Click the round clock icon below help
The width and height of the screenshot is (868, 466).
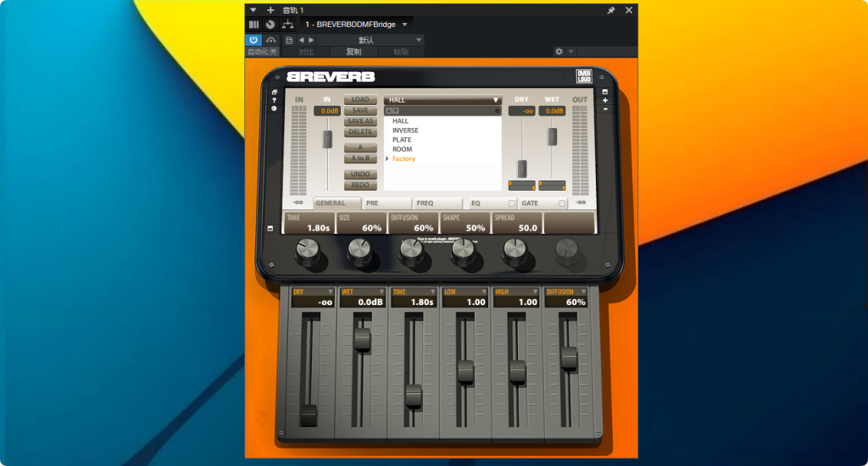(274, 109)
